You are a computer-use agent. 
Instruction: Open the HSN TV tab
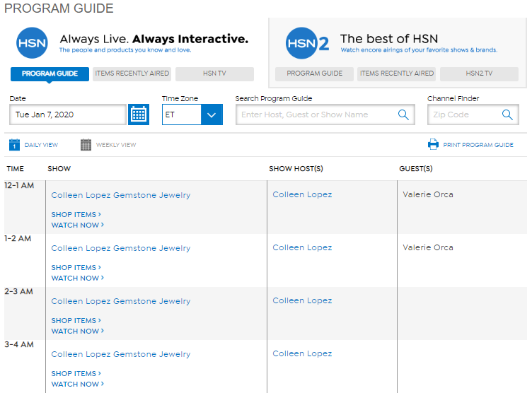point(214,74)
